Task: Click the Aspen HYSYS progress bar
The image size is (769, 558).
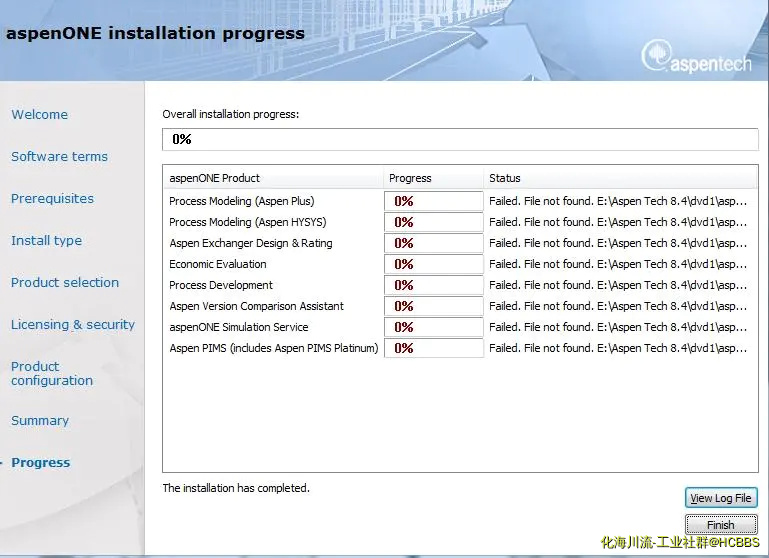Action: point(434,222)
